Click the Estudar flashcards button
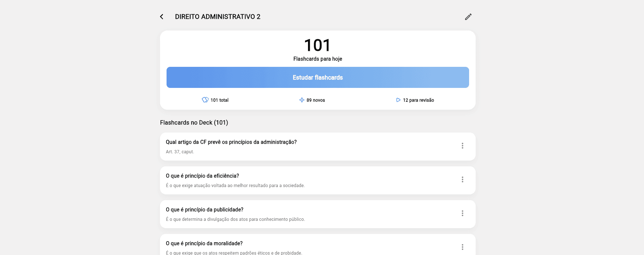This screenshot has height=255, width=644. coord(318,77)
